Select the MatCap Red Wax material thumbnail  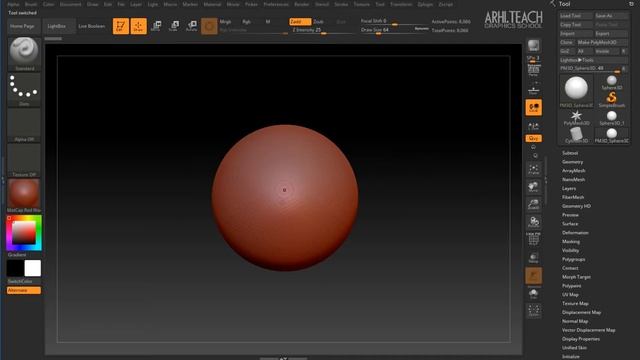click(x=24, y=193)
